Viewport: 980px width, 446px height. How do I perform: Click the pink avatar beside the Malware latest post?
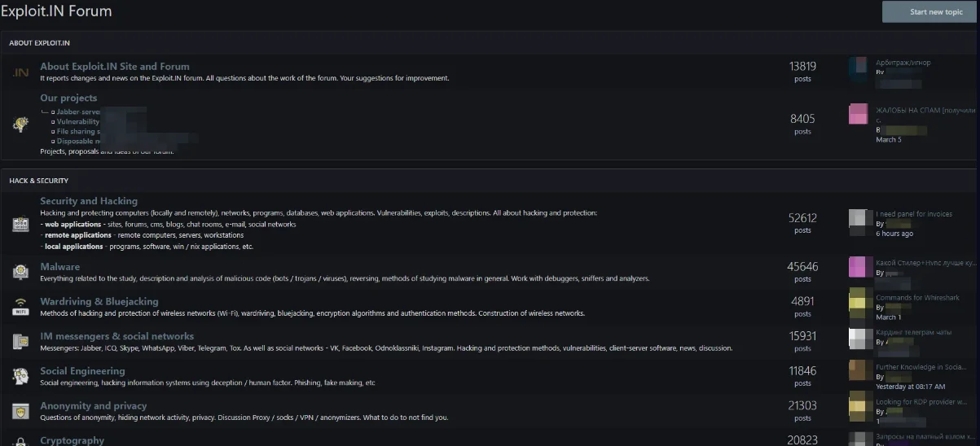click(857, 267)
